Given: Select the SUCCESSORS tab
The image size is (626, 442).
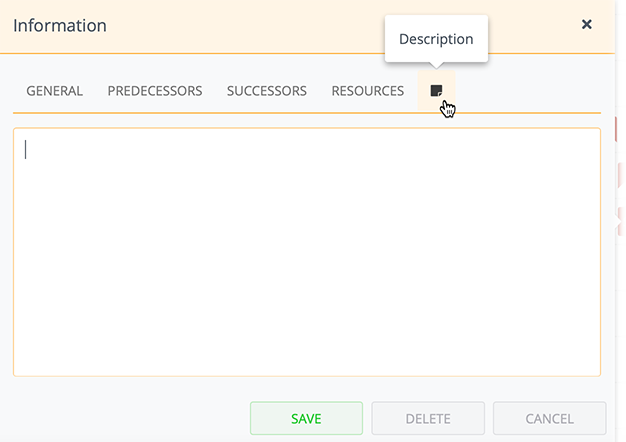Looking at the screenshot, I should tap(267, 91).
